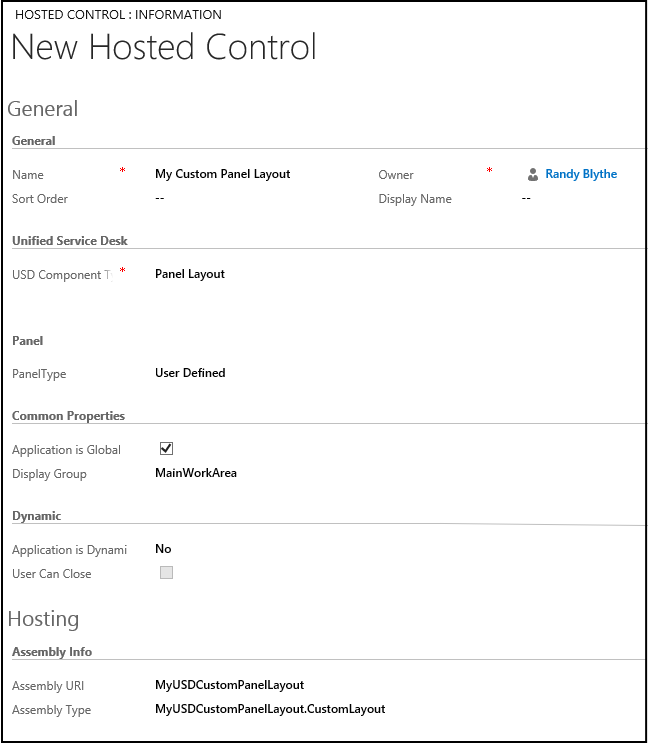The width and height of the screenshot is (648, 744).
Task: Click the Assembly Type label
Action: click(52, 710)
